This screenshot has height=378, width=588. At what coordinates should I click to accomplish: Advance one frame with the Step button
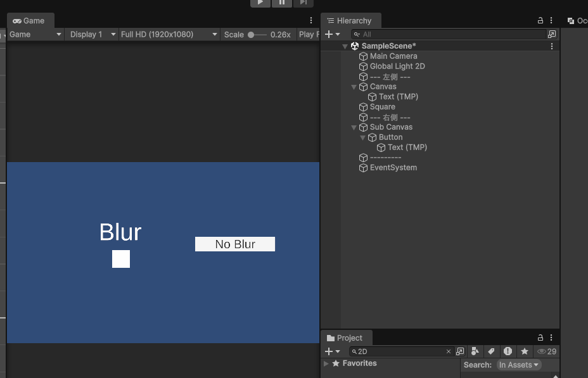pyautogui.click(x=303, y=3)
